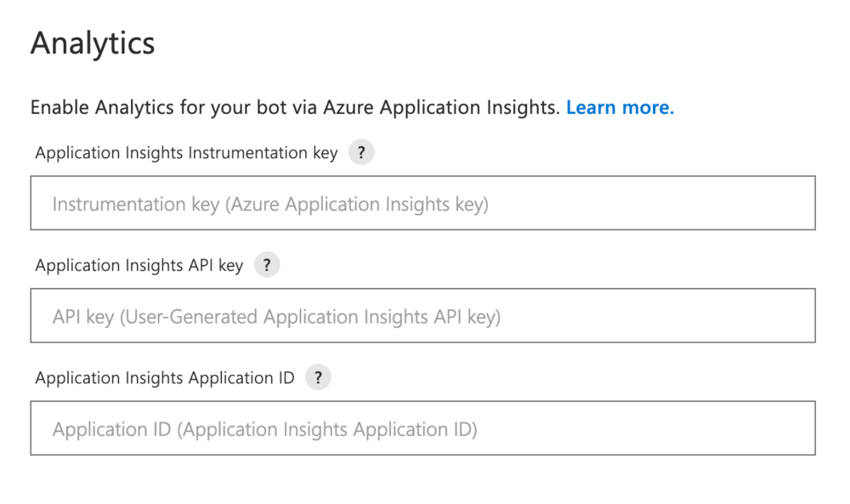This screenshot has width=850, height=504.
Task: Select the Application ID input field
Action: click(422, 428)
